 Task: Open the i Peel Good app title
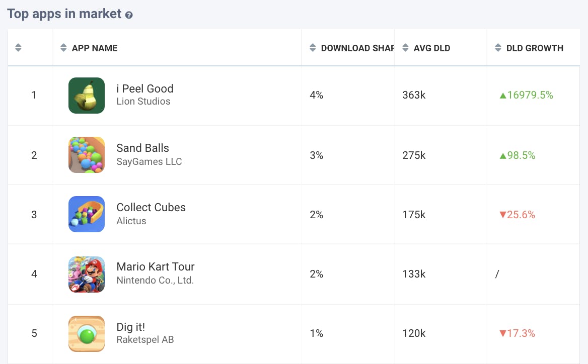tap(145, 89)
